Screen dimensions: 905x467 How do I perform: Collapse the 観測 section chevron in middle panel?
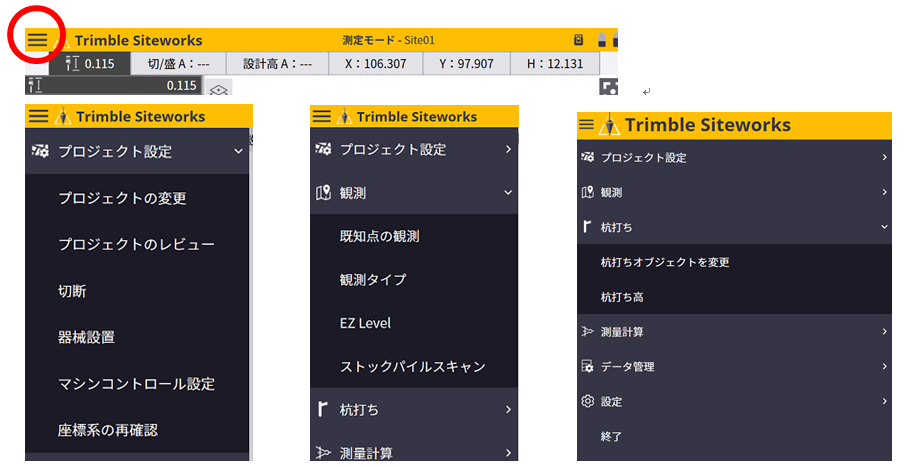coord(508,192)
